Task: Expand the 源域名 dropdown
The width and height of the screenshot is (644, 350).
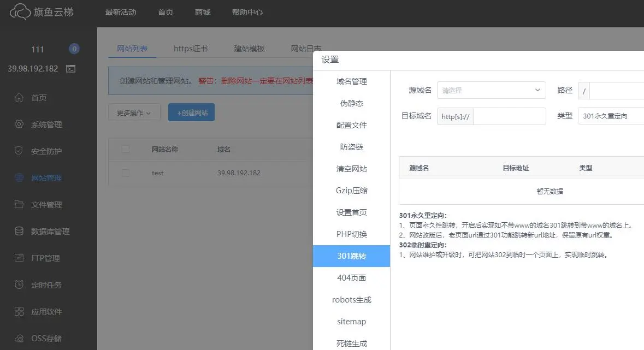Action: pos(491,91)
